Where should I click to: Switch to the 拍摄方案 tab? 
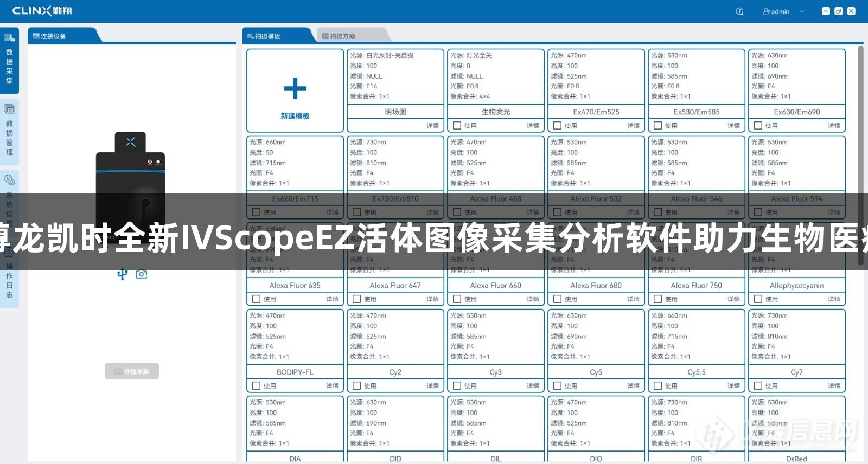pyautogui.click(x=352, y=36)
